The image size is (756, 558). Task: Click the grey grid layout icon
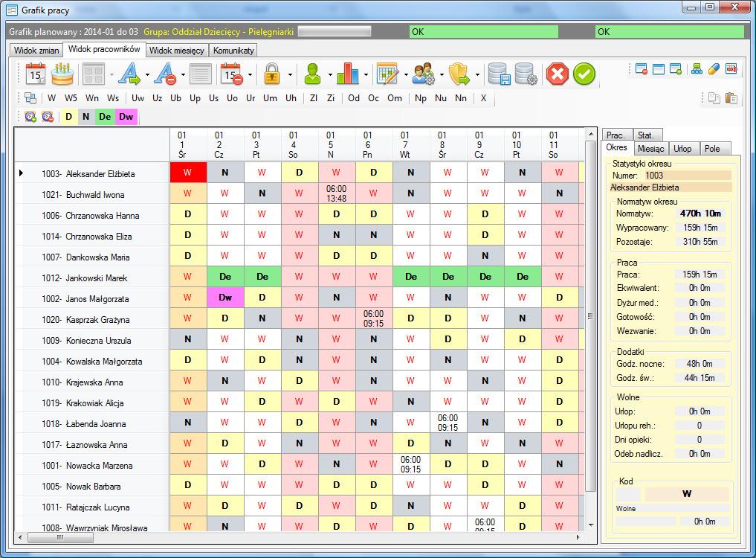pos(94,74)
